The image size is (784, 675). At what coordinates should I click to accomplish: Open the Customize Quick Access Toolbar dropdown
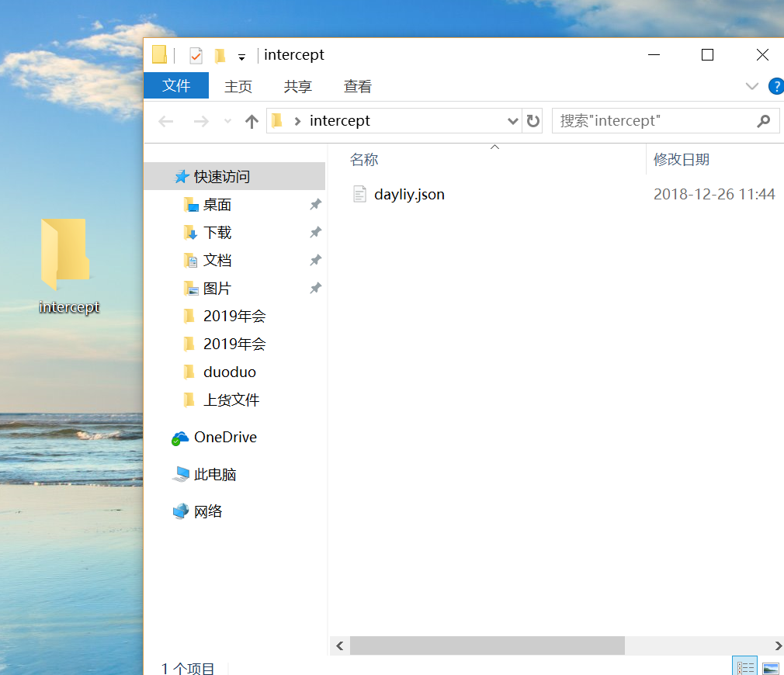(x=241, y=57)
